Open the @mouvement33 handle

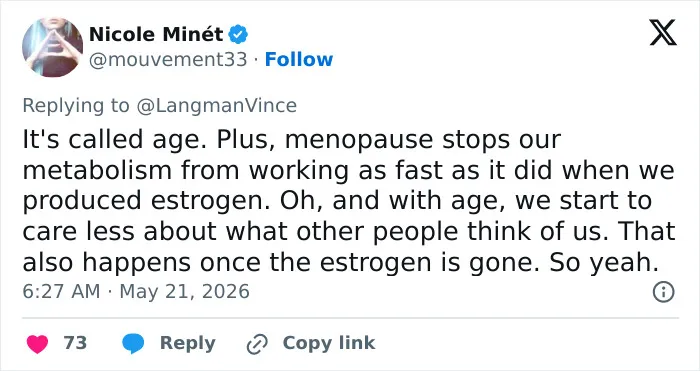(x=168, y=59)
